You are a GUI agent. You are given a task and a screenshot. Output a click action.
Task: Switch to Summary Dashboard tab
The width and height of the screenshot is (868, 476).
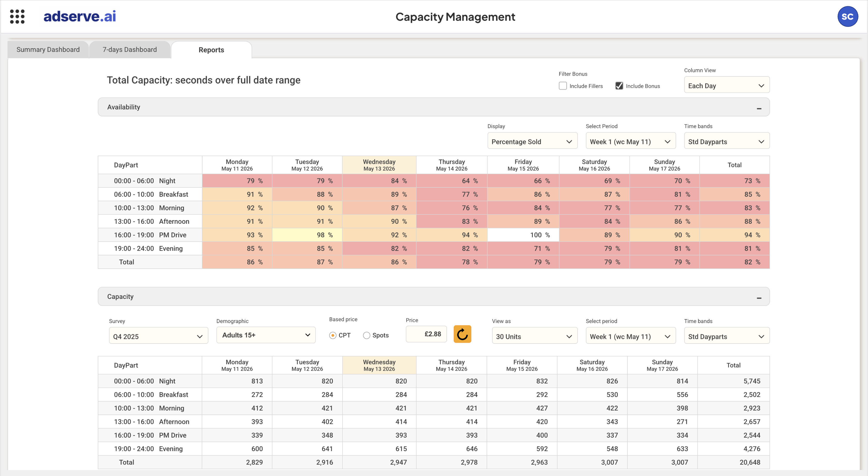(48, 50)
